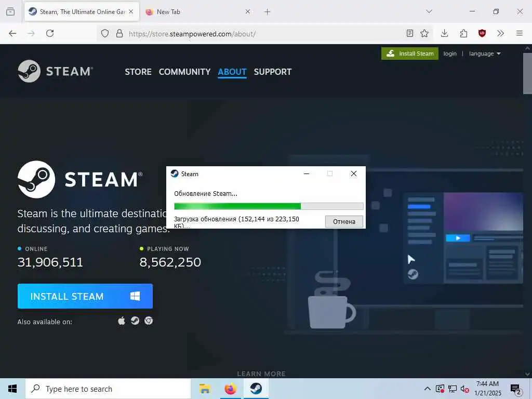
Task: Bookmark this page with the star
Action: point(424,33)
